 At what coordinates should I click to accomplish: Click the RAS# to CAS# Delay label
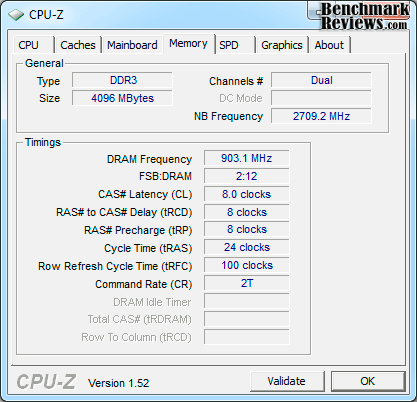coord(124,212)
